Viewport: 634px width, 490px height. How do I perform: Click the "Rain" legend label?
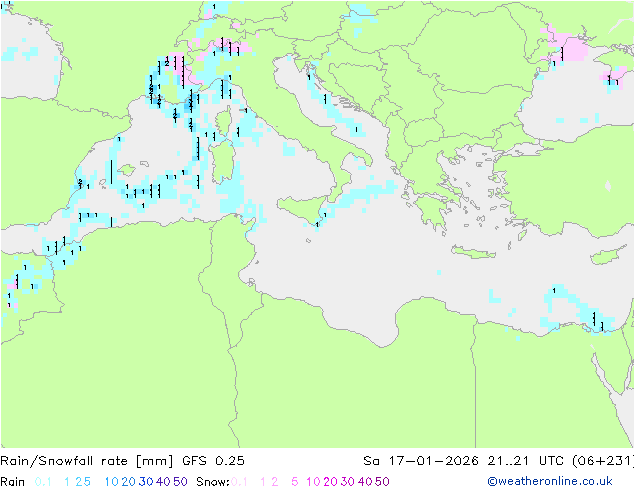(13, 482)
